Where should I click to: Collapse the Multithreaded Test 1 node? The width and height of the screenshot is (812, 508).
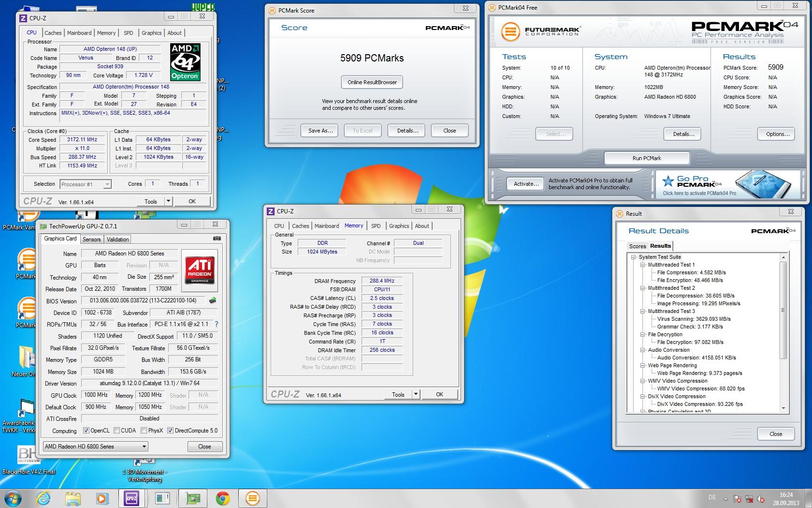pyautogui.click(x=643, y=265)
